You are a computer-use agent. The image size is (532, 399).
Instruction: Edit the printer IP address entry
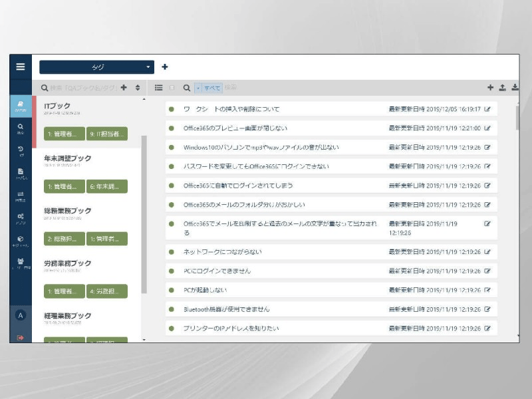[487, 328]
